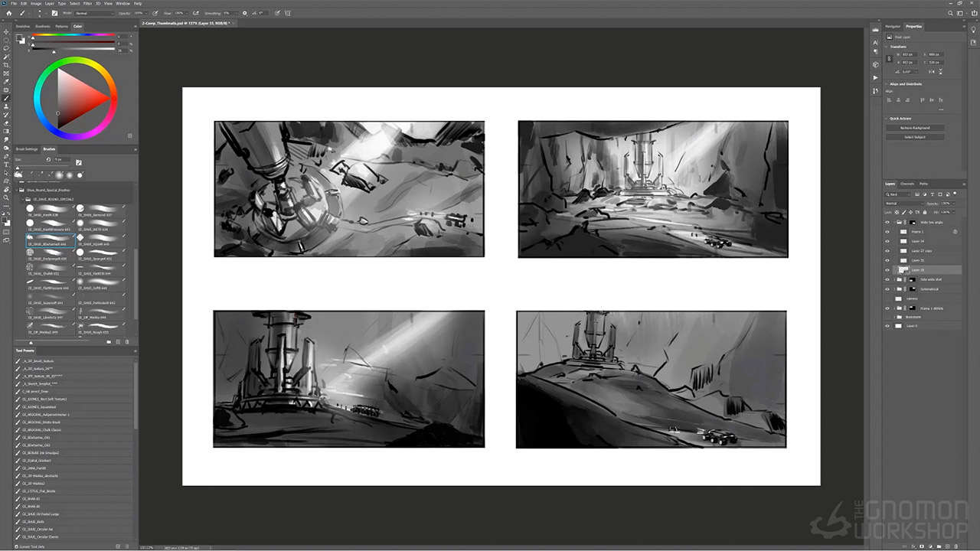The width and height of the screenshot is (980, 551).
Task: Toggle pressure for opacity icon
Action: click(154, 13)
